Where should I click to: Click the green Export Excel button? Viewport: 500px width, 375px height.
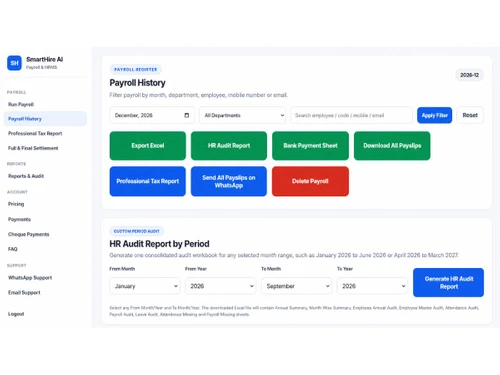[148, 146]
